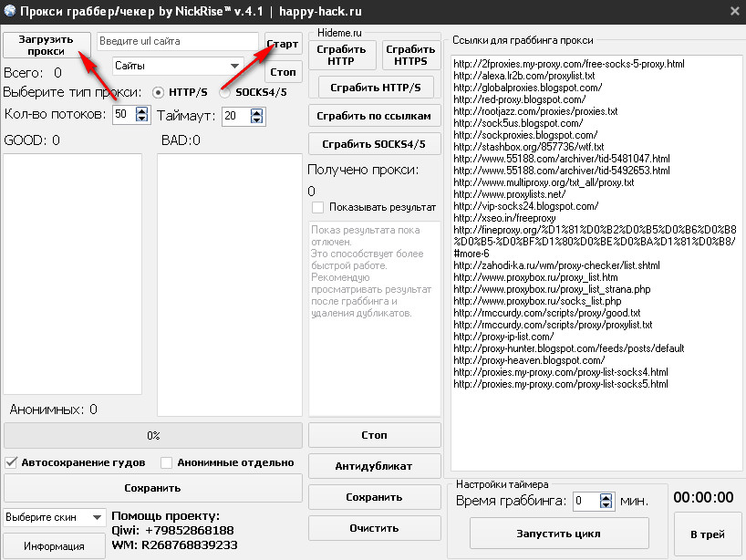746x560 pixels.
Task: Click Сграбить HTTP button
Action: (341, 55)
